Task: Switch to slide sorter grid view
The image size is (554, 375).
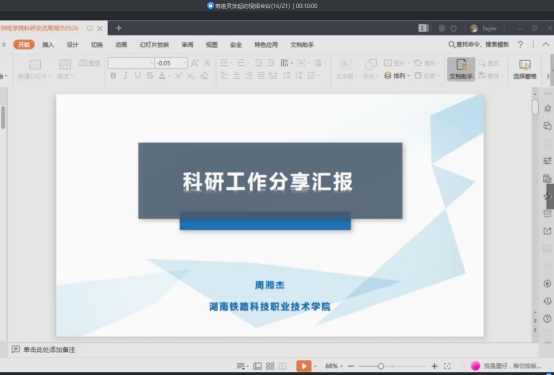Action: [x=270, y=366]
